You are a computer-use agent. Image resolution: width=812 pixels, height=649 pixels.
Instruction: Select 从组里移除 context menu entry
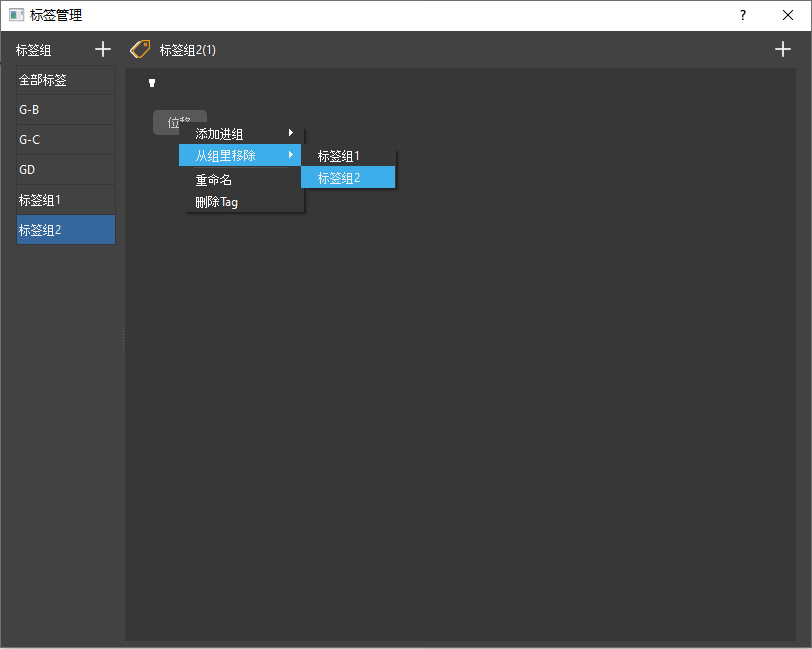(x=240, y=155)
